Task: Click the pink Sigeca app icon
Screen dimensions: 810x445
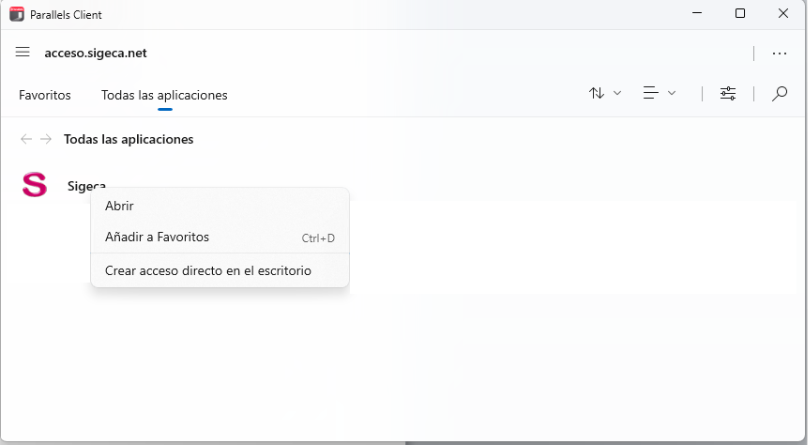Action: pyautogui.click(x=35, y=185)
